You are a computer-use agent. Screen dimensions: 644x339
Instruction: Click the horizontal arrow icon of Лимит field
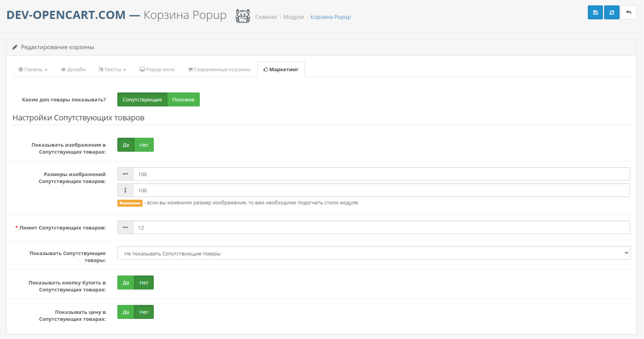coord(125,228)
